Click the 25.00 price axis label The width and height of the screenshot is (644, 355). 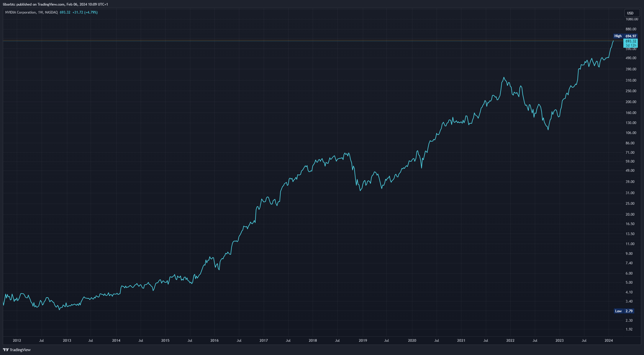(630, 204)
